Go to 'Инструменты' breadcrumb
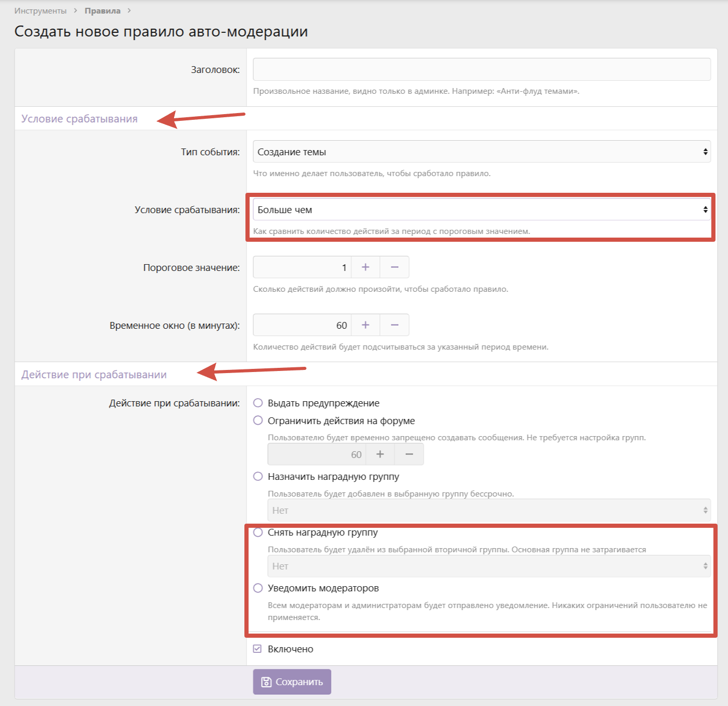This screenshot has width=728, height=706. pyautogui.click(x=41, y=11)
